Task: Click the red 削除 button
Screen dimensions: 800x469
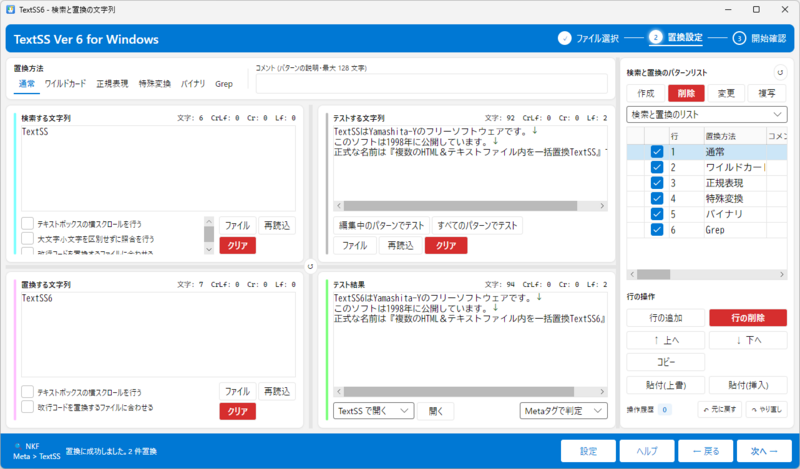Action: coord(686,93)
